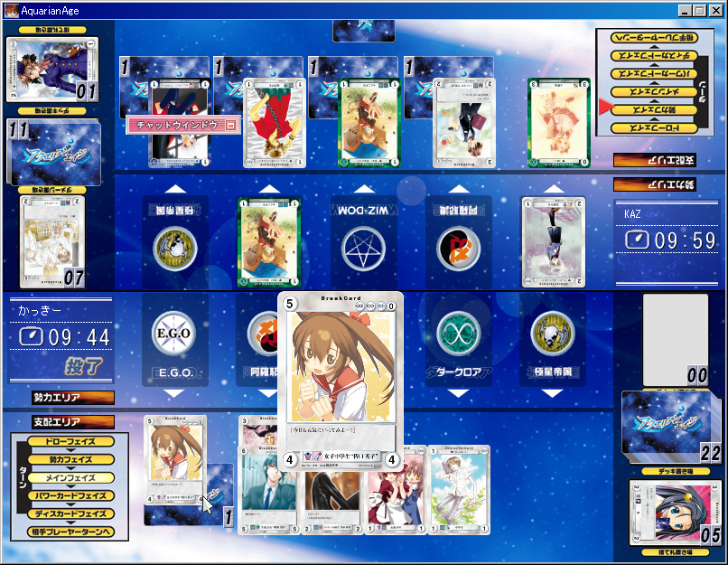This screenshot has height=565, width=728.
Task: Click opponent's upside-down 極星帝国 emblem
Action: coord(175,249)
